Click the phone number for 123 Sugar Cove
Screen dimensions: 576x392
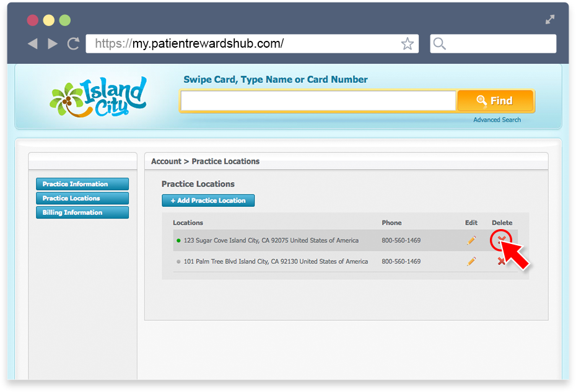[401, 241]
